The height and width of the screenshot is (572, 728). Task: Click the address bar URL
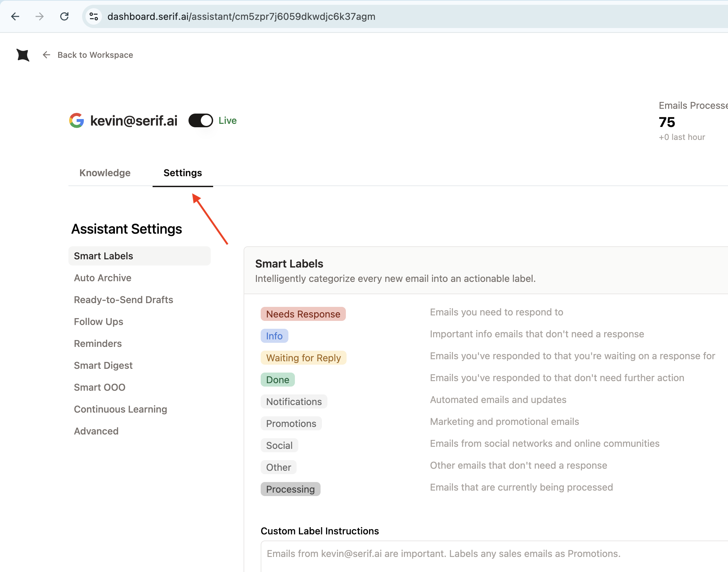point(241,16)
